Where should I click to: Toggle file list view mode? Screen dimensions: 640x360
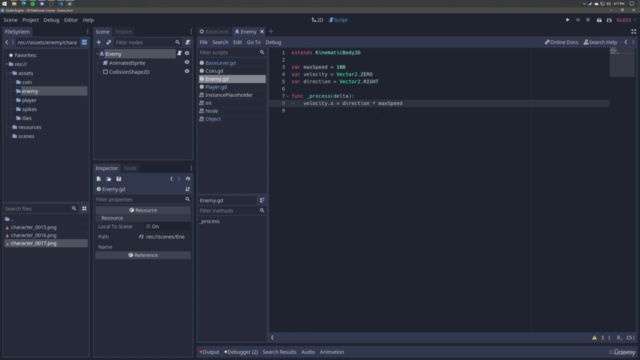84,209
